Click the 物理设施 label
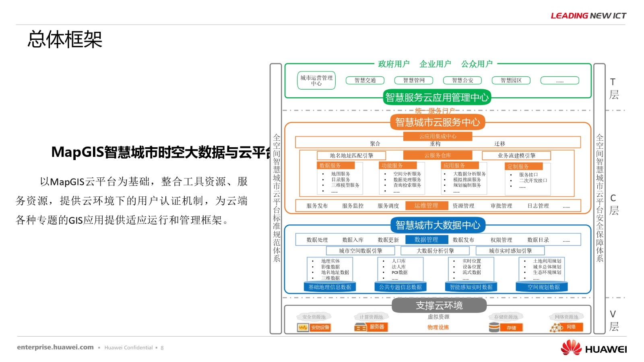Viewport: 644px width, 362px height. [x=438, y=327]
